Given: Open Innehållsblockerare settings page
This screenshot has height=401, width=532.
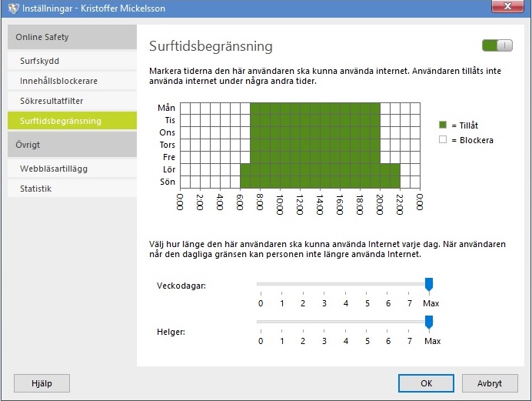Looking at the screenshot, I should click(58, 81).
